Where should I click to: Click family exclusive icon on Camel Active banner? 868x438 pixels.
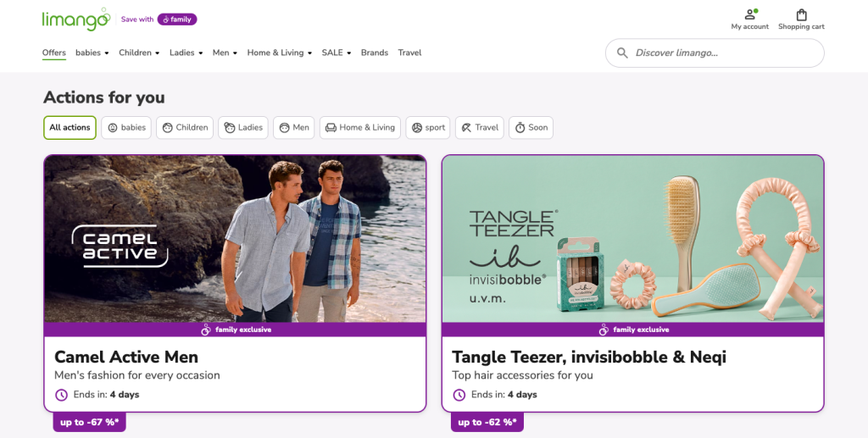pyautogui.click(x=206, y=330)
